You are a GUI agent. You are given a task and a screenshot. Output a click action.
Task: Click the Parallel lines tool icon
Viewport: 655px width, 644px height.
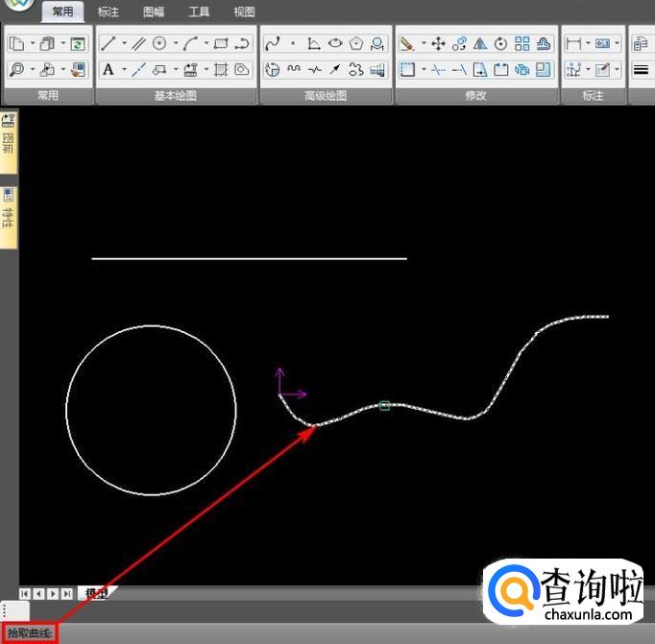coord(139,43)
